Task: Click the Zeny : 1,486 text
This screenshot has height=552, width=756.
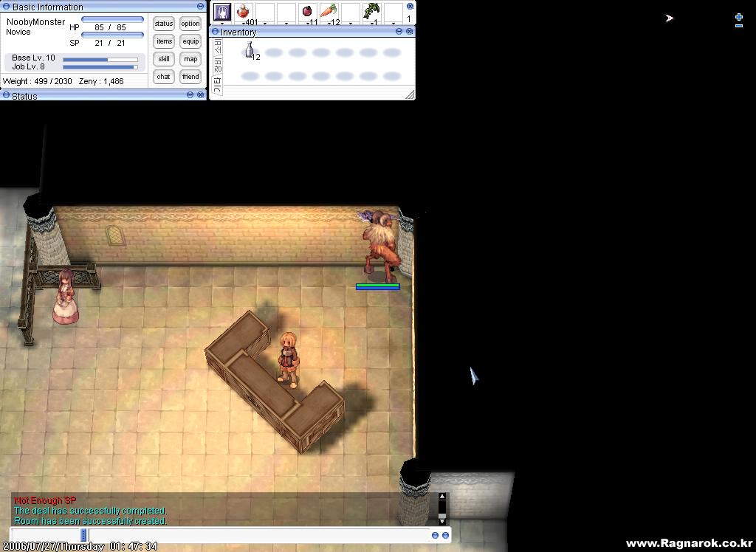Action: pos(101,81)
